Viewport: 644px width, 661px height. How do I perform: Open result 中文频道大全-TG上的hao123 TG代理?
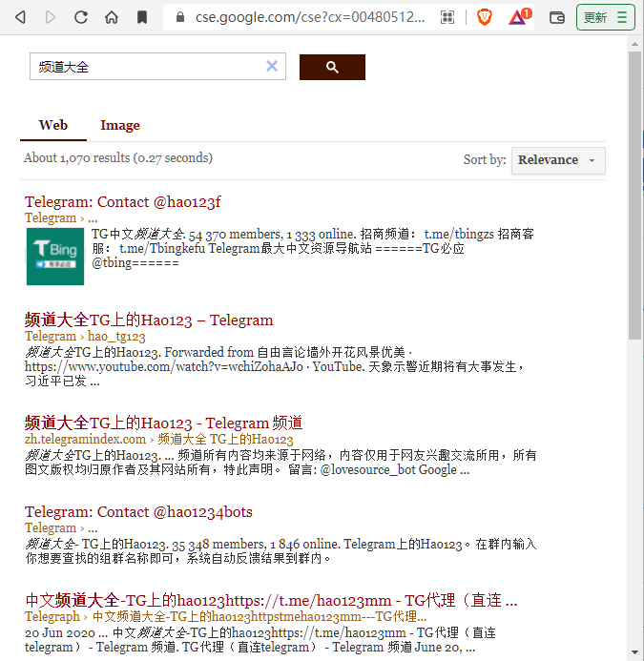pyautogui.click(x=271, y=600)
